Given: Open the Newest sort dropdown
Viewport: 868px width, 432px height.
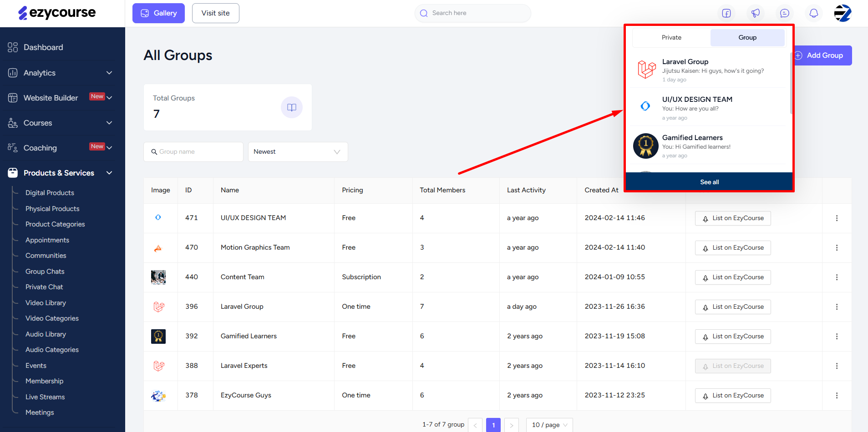Looking at the screenshot, I should tap(298, 152).
